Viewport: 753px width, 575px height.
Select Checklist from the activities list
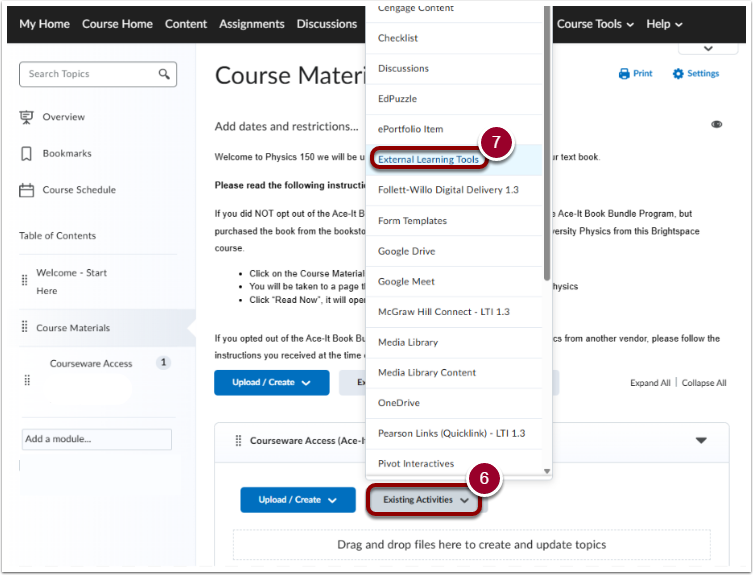point(454,38)
